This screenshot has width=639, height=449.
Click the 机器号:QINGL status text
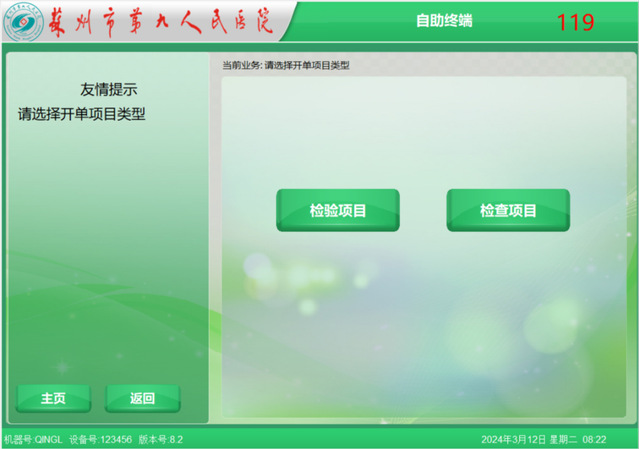[33, 439]
